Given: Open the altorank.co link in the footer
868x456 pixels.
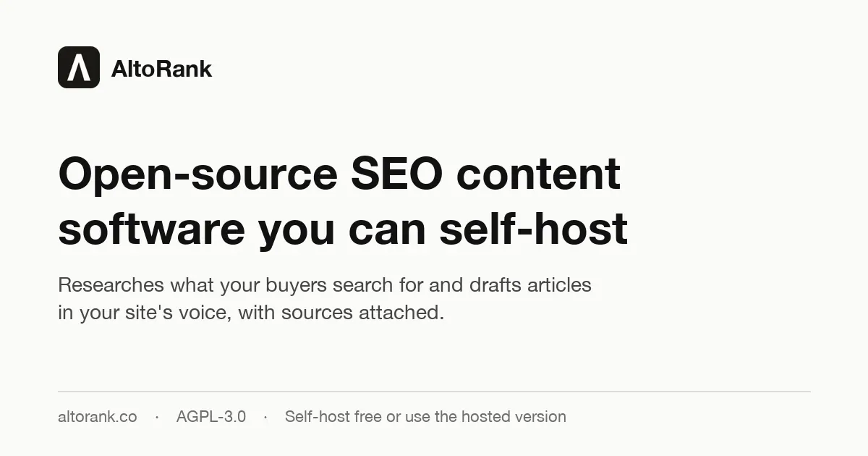Looking at the screenshot, I should (98, 417).
